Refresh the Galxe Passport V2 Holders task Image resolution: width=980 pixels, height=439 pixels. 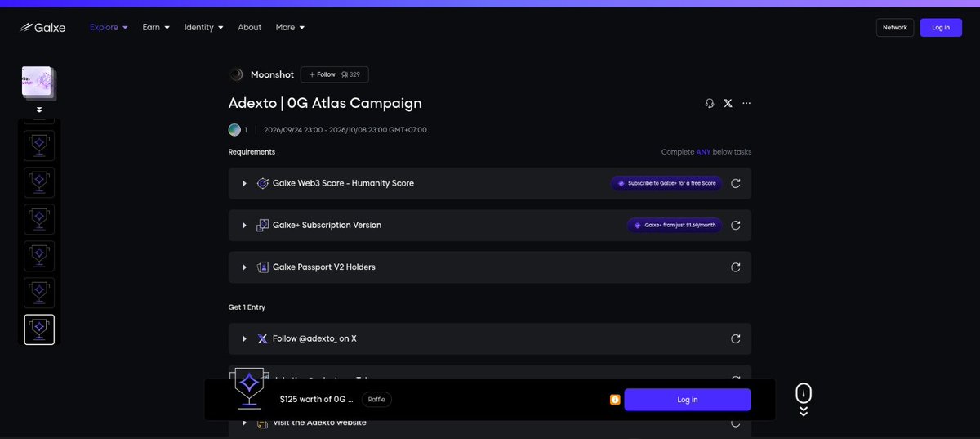[x=736, y=267]
